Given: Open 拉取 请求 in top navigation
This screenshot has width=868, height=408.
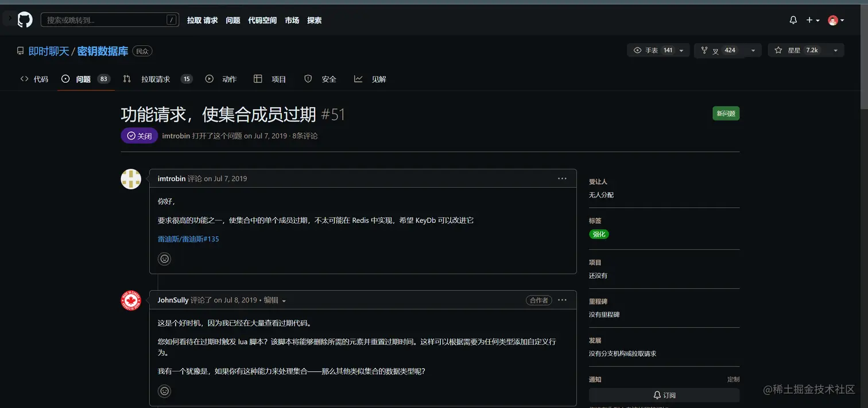Looking at the screenshot, I should pyautogui.click(x=202, y=20).
